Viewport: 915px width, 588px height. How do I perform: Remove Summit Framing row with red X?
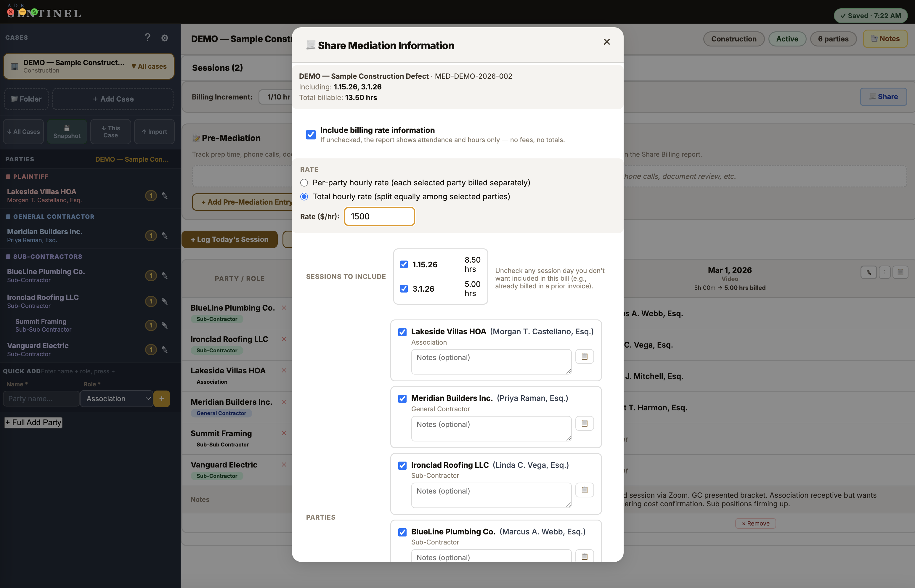(284, 433)
